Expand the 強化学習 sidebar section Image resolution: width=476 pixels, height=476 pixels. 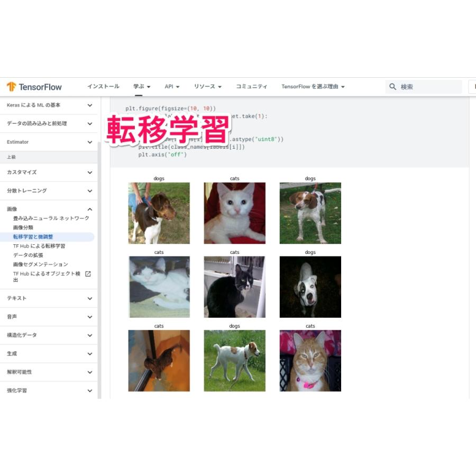(49, 390)
